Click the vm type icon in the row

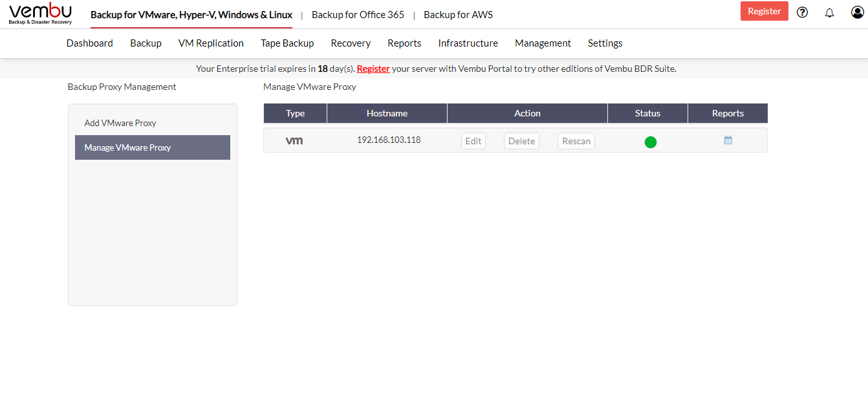[294, 140]
